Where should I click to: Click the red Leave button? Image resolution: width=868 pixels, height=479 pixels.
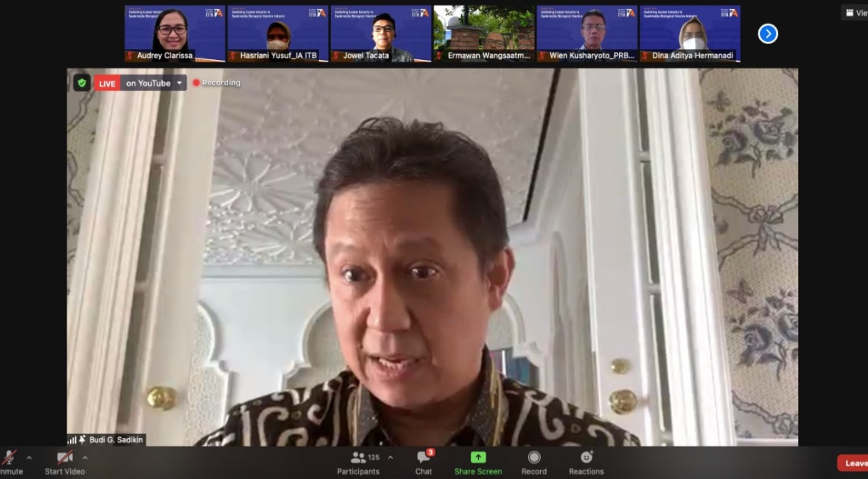854,463
